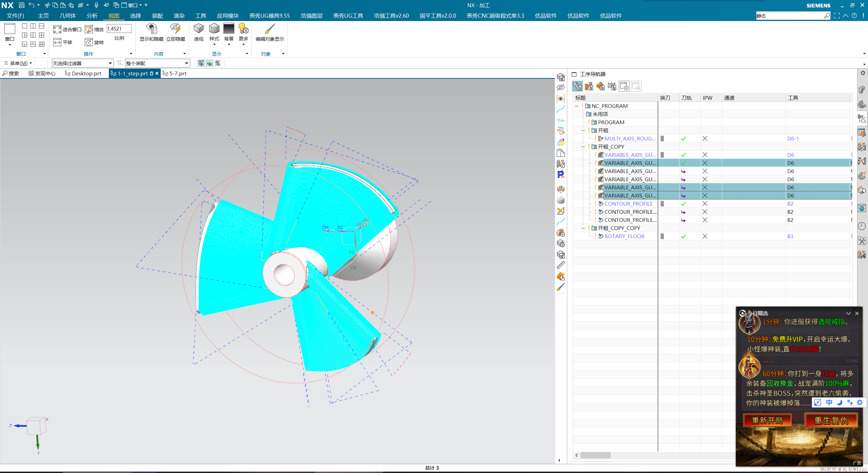868x473 pixels.
Task: Open the 背景 background dropdown
Action: tap(229, 44)
